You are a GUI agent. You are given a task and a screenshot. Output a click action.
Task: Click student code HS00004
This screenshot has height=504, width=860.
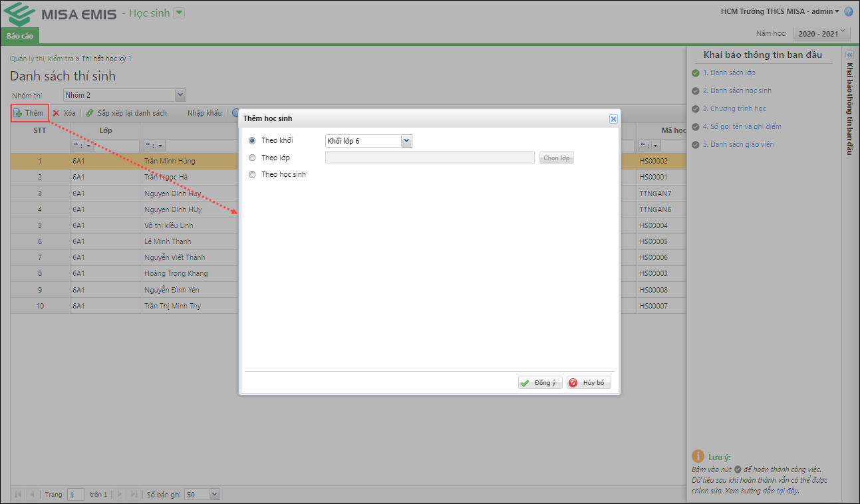(653, 226)
